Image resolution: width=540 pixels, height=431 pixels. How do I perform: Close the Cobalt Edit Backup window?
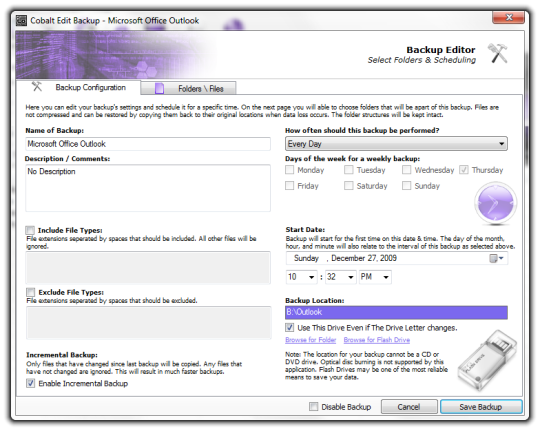coord(509,17)
